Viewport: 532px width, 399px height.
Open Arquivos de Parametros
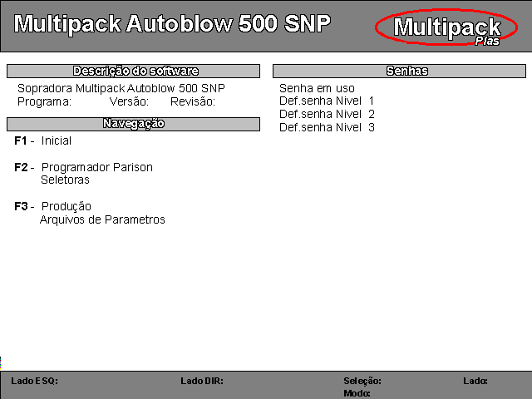(102, 219)
